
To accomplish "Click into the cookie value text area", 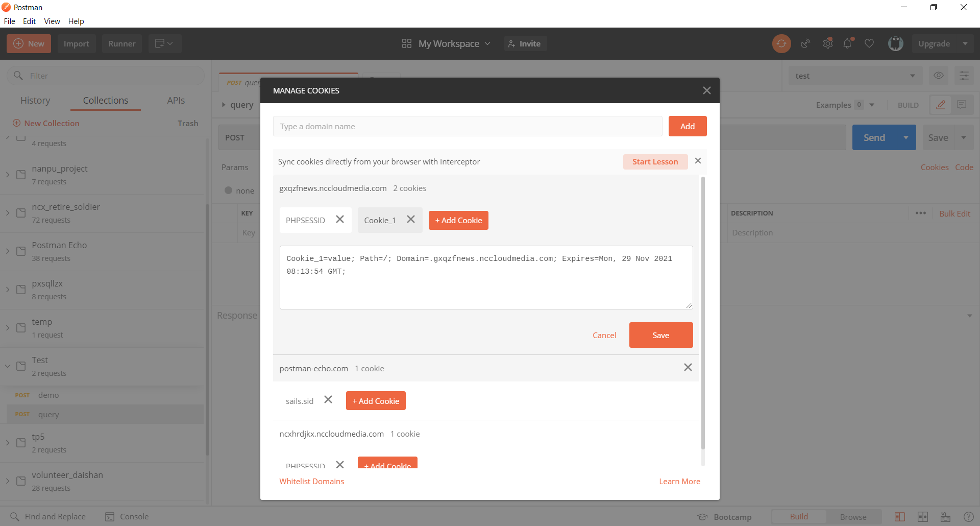I will pos(486,277).
